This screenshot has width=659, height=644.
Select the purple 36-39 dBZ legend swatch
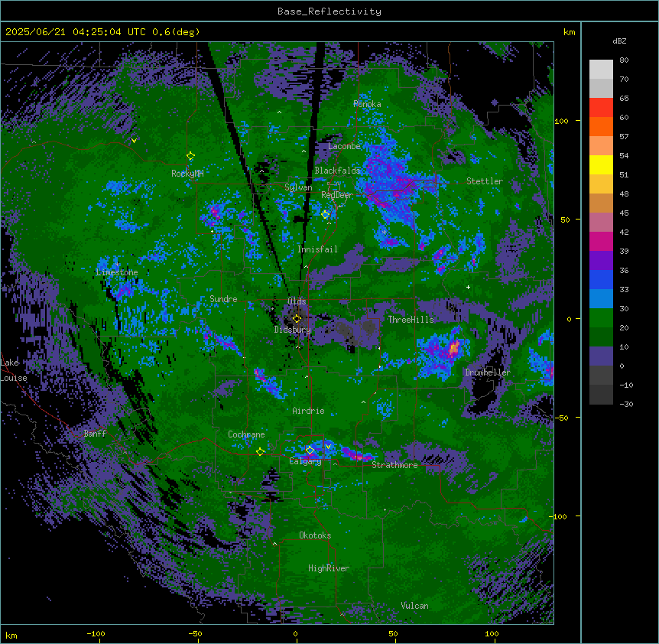click(x=601, y=261)
